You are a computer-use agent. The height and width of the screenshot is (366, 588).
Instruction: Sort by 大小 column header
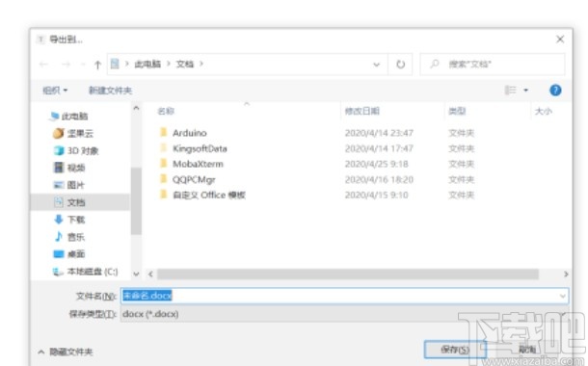tap(543, 111)
